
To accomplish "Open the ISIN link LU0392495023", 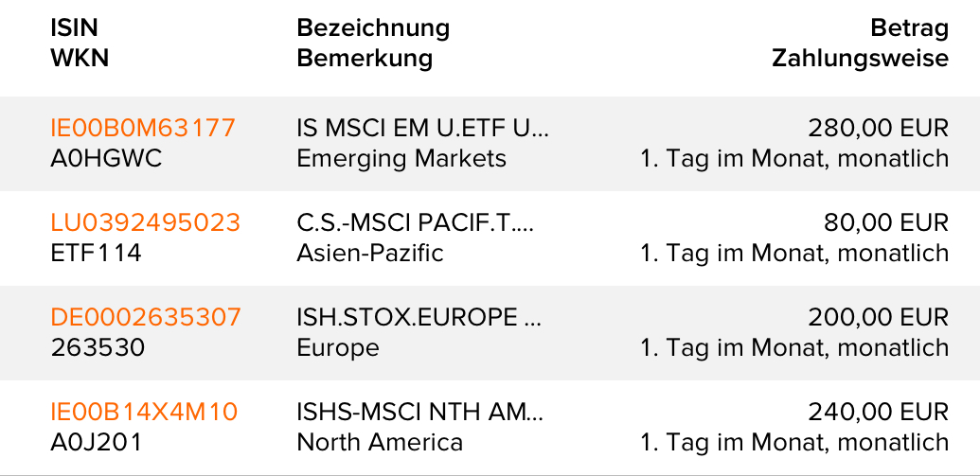I will [x=145, y=222].
